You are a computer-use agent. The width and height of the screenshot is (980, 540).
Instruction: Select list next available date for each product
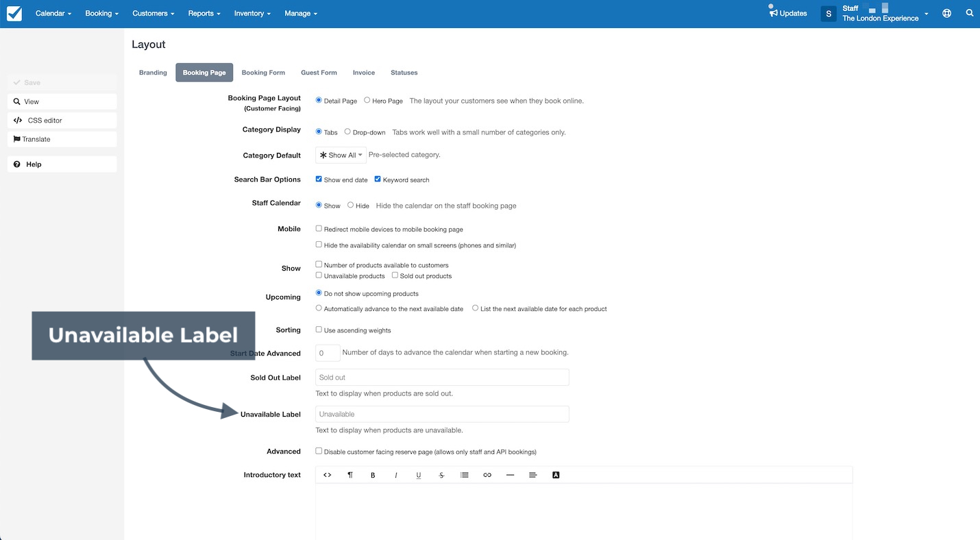point(475,308)
